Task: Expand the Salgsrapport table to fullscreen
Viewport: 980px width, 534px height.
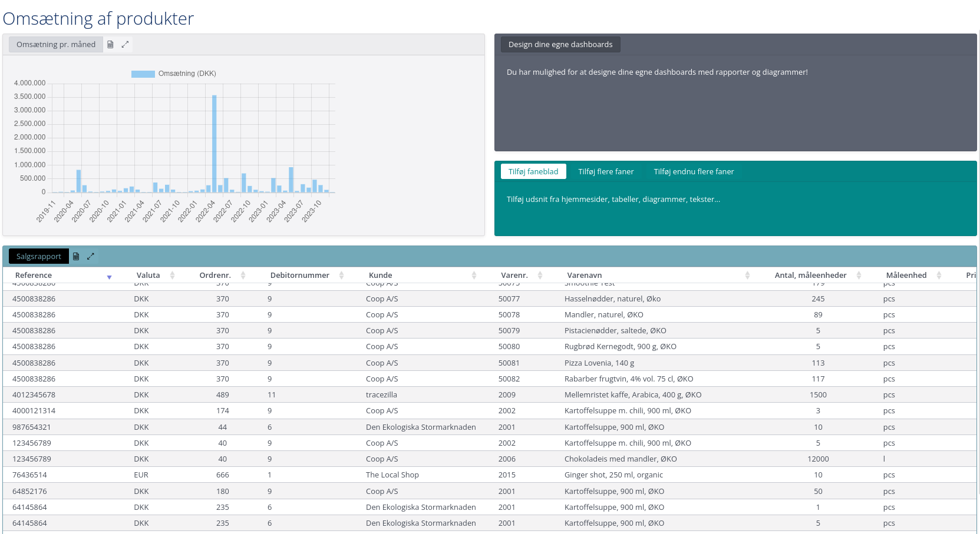Action: (91, 256)
